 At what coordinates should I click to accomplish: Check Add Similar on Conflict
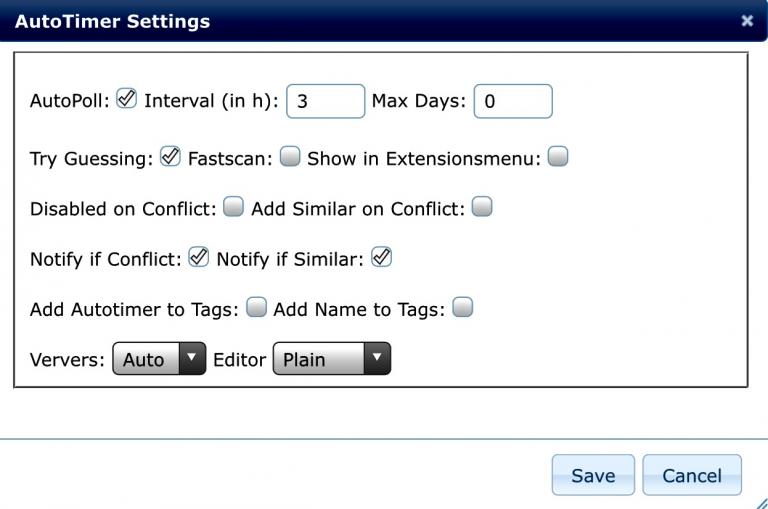tap(482, 207)
